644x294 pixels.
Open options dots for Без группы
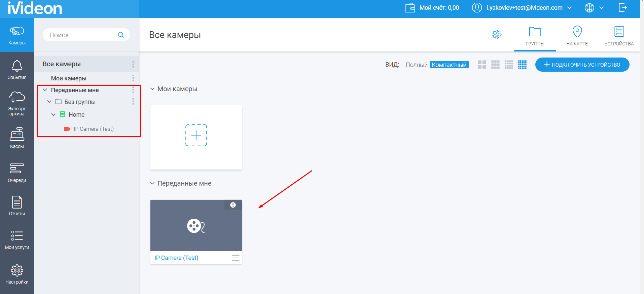133,102
